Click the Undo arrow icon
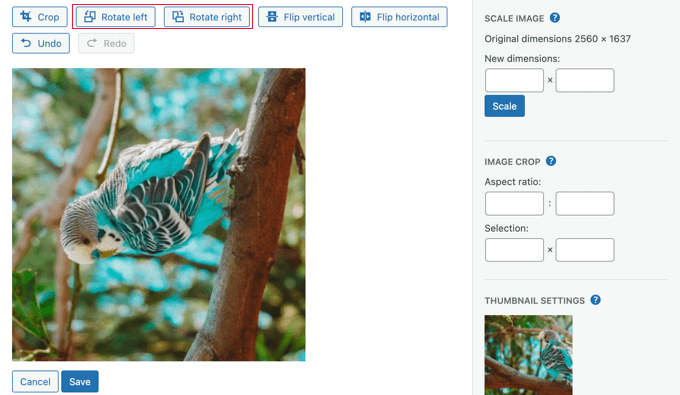 click(x=26, y=43)
